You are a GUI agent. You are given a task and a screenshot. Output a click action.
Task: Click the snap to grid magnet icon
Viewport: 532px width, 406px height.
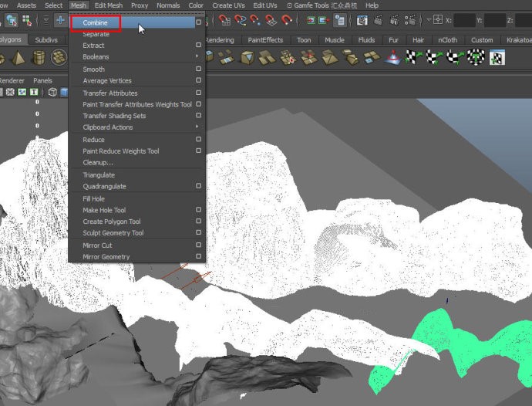click(x=224, y=20)
